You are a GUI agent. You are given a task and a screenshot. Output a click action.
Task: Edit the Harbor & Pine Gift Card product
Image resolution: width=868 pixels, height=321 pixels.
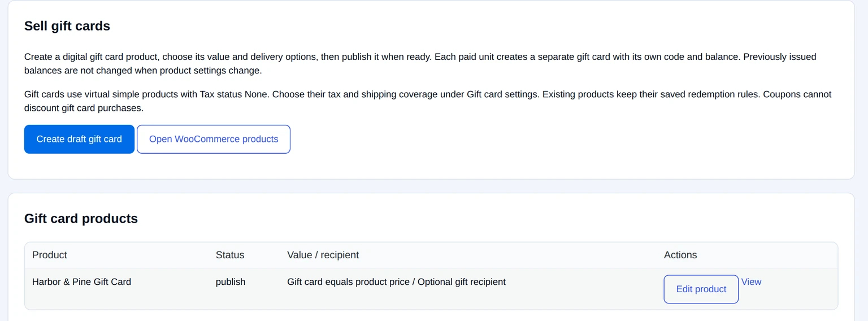701,289
